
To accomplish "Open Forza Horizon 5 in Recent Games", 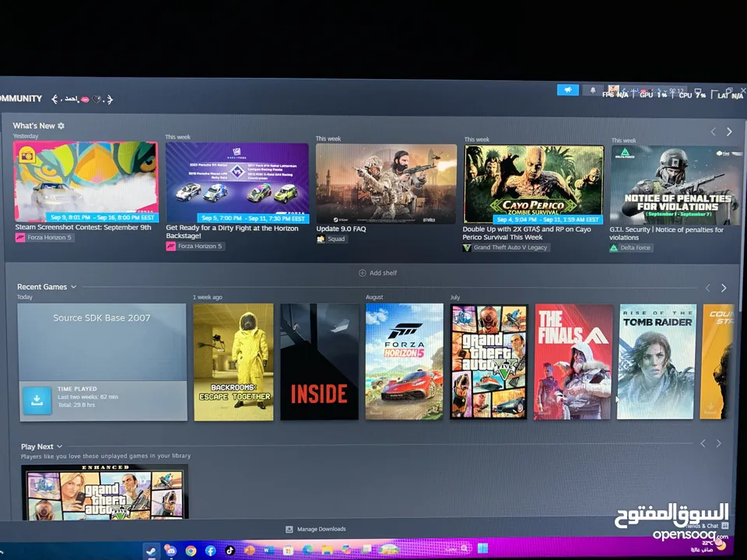I will pyautogui.click(x=404, y=362).
